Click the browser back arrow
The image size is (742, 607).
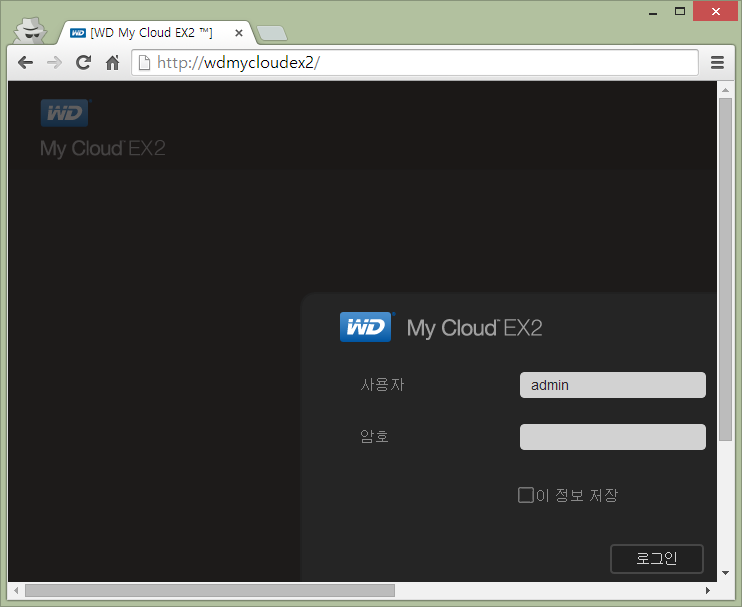[x=26, y=62]
